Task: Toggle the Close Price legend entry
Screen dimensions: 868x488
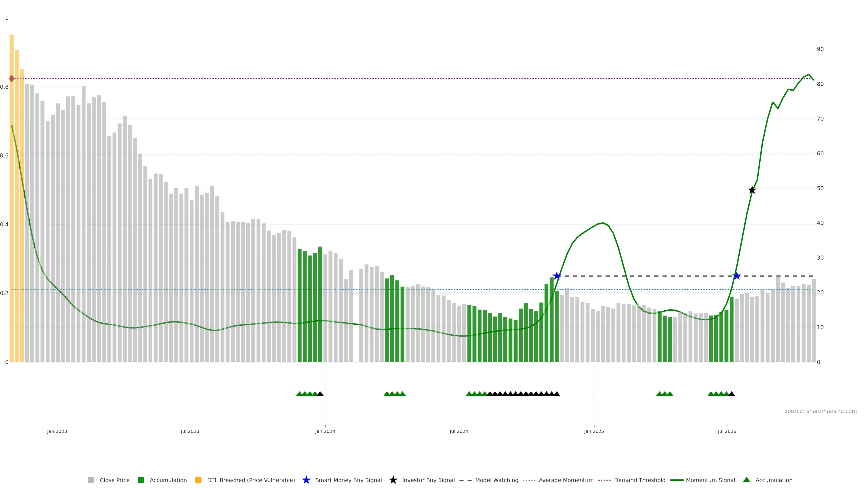Action: [x=114, y=480]
